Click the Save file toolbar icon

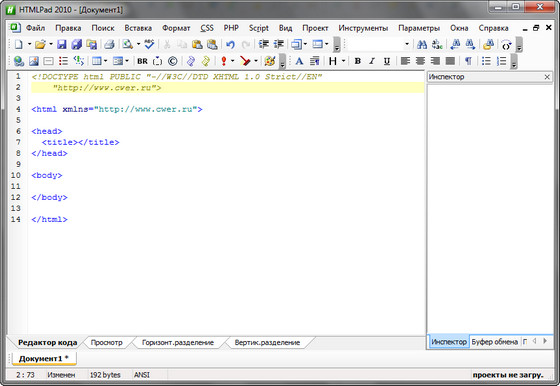click(62, 44)
